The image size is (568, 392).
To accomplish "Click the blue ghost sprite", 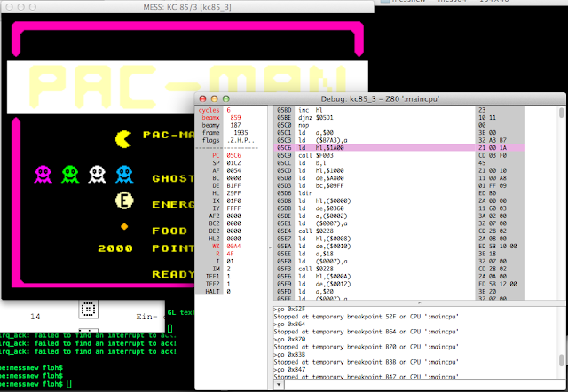I will coord(124,174).
